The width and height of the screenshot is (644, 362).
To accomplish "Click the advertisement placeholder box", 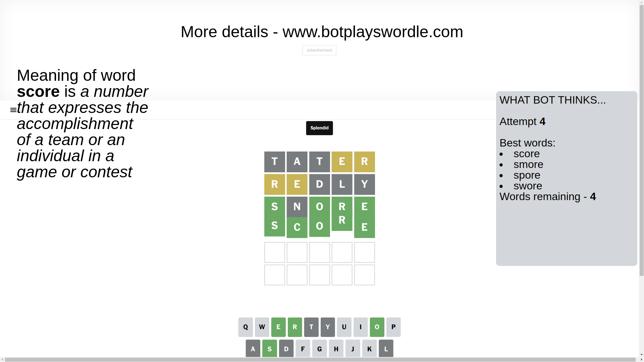I will click(x=319, y=50).
